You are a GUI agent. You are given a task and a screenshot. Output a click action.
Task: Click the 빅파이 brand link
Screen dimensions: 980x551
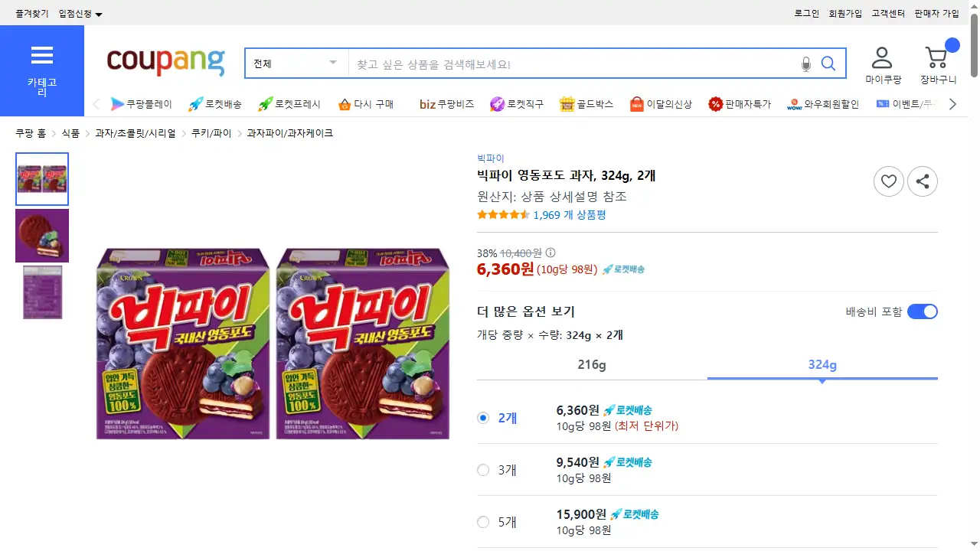tap(490, 158)
